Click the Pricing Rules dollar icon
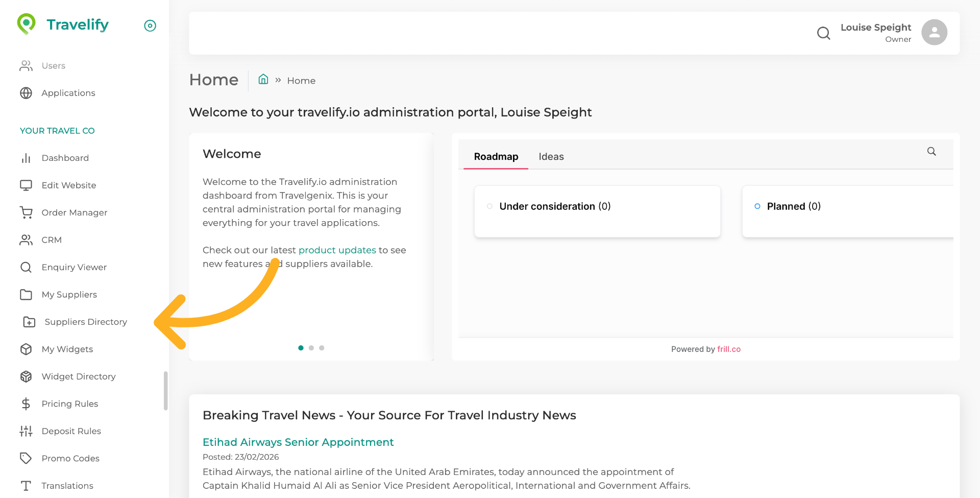The width and height of the screenshot is (980, 498). 26,404
